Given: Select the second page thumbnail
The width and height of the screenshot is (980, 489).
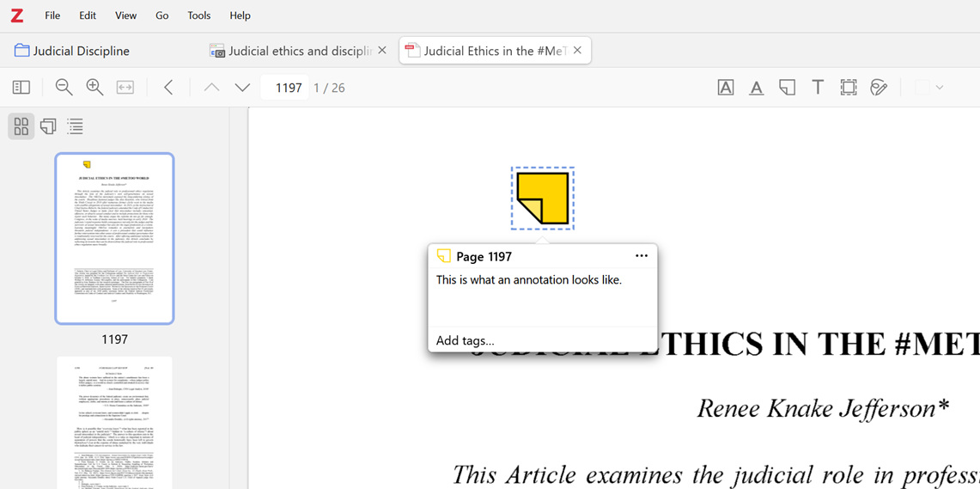Looking at the screenshot, I should point(114,422).
